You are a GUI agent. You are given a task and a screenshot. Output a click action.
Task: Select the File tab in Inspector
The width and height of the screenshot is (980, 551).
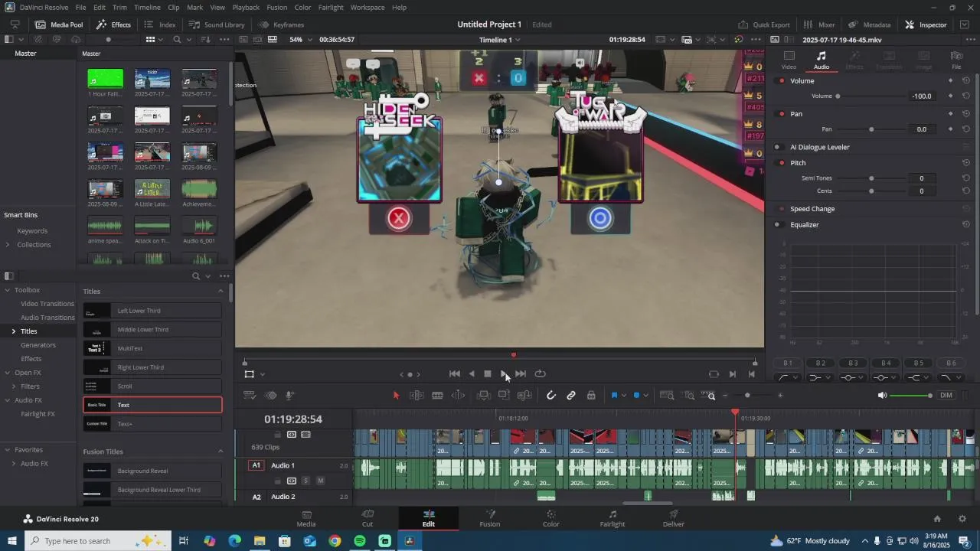956,60
